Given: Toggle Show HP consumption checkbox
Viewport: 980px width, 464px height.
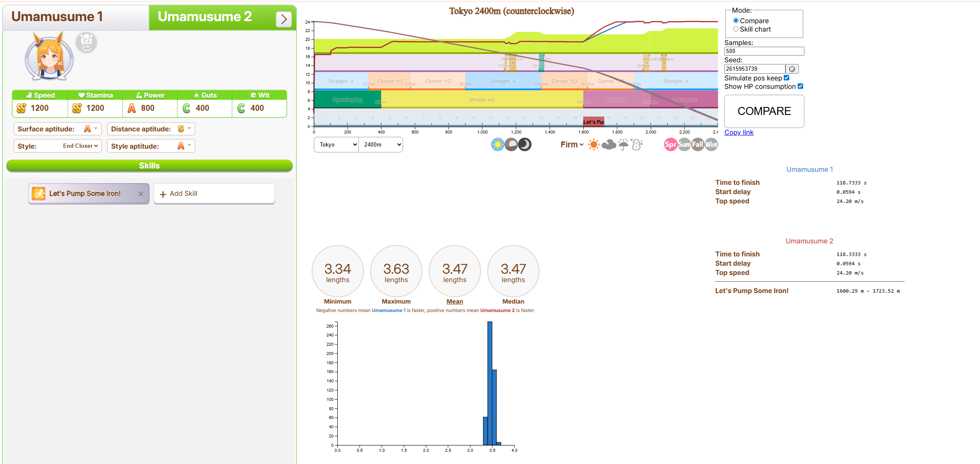Looking at the screenshot, I should pos(800,86).
